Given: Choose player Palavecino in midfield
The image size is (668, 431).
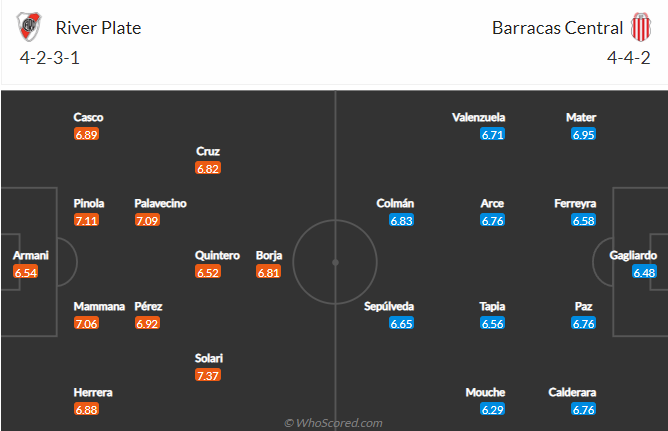Looking at the screenshot, I should click(x=160, y=203).
